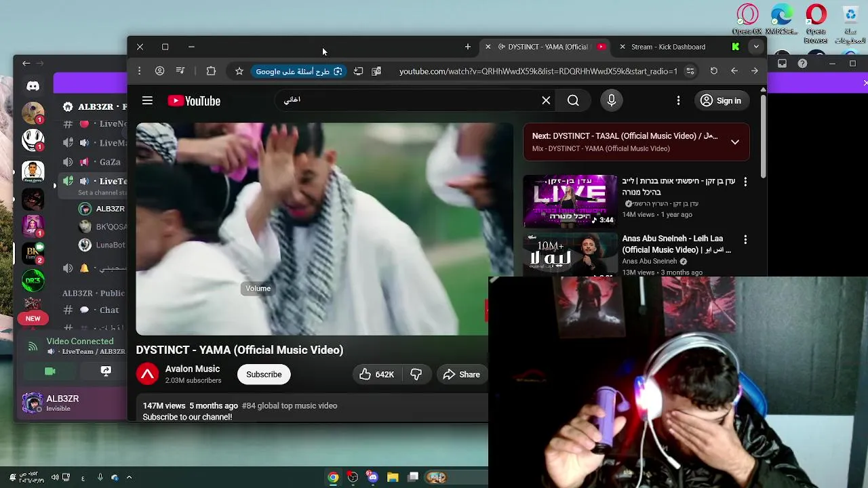Click the URL address bar

pyautogui.click(x=538, y=71)
